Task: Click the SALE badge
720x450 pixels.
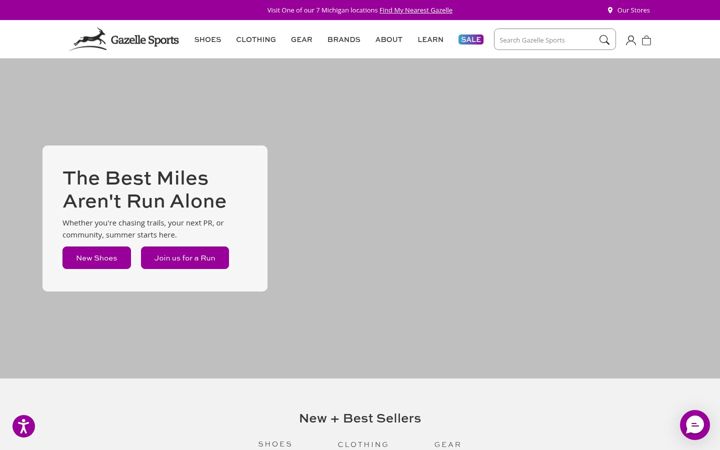Action: tap(471, 39)
